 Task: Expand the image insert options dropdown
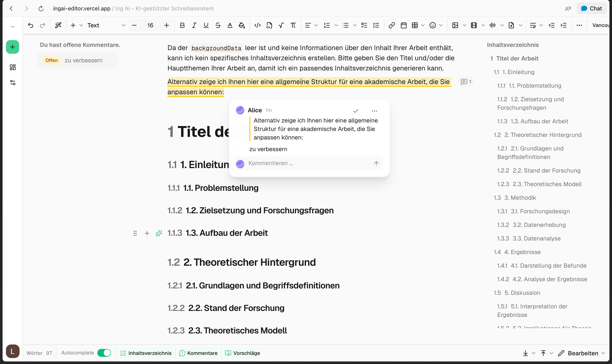point(464,25)
